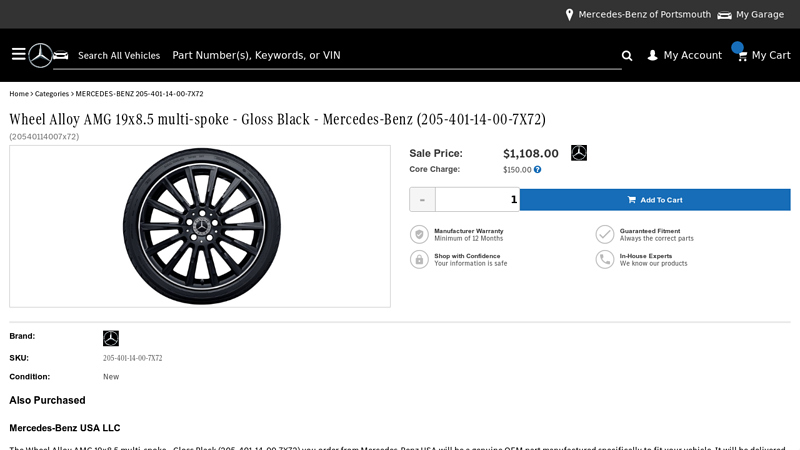
Task: Open the hamburger menu icon
Action: click(x=18, y=54)
